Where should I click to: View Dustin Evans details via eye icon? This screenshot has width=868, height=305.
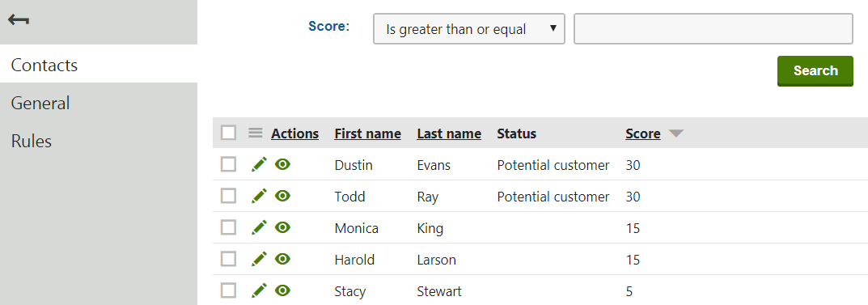click(283, 164)
